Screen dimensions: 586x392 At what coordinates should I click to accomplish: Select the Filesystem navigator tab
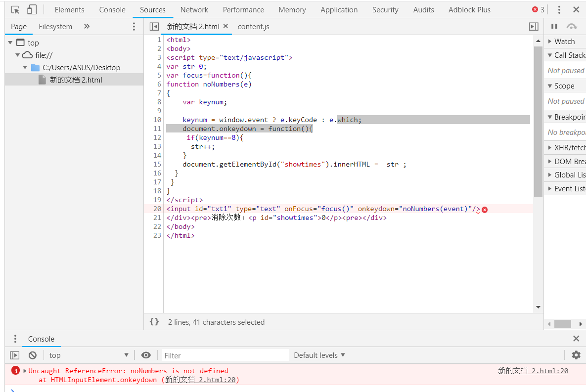55,27
